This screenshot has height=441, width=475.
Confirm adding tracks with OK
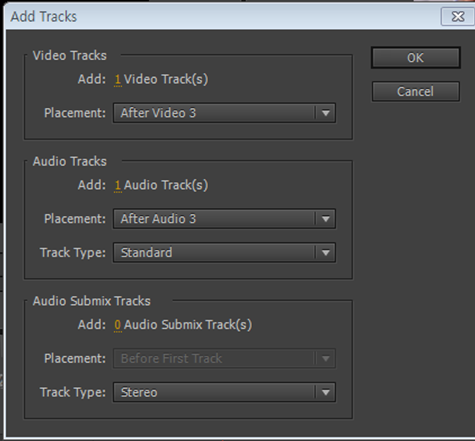pyautogui.click(x=416, y=58)
